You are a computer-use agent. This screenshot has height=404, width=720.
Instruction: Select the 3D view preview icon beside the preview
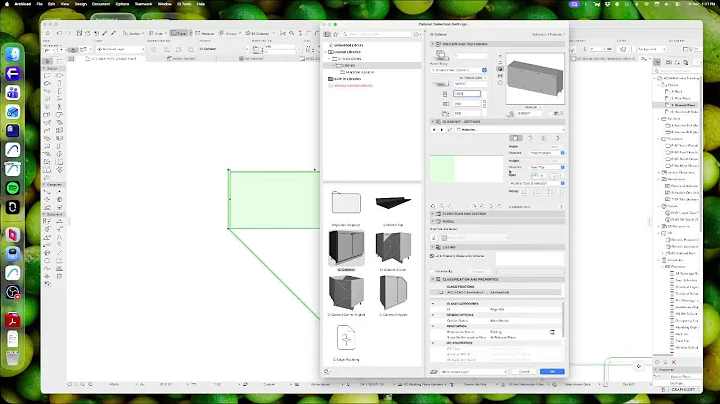click(x=500, y=69)
